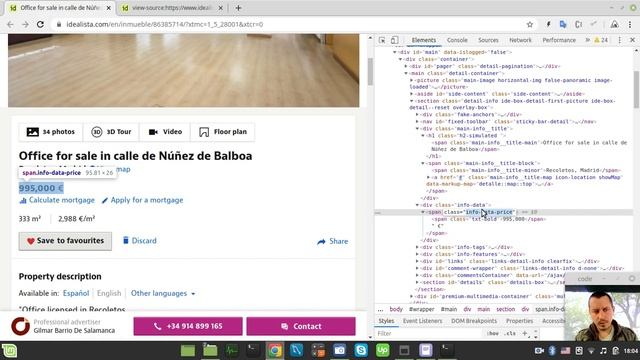Screen dimensions: 640x360
Task: Expand the nav fixed-toolbar node
Action: tap(418, 122)
